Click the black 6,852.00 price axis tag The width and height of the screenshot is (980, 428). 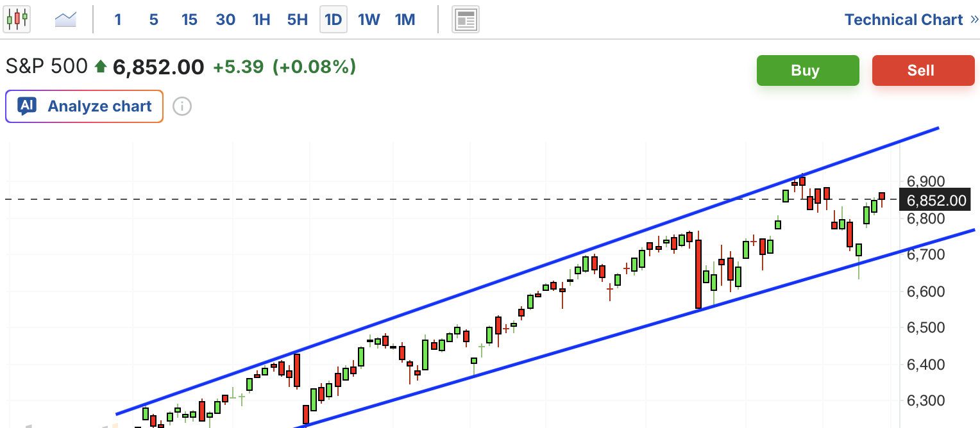point(934,201)
